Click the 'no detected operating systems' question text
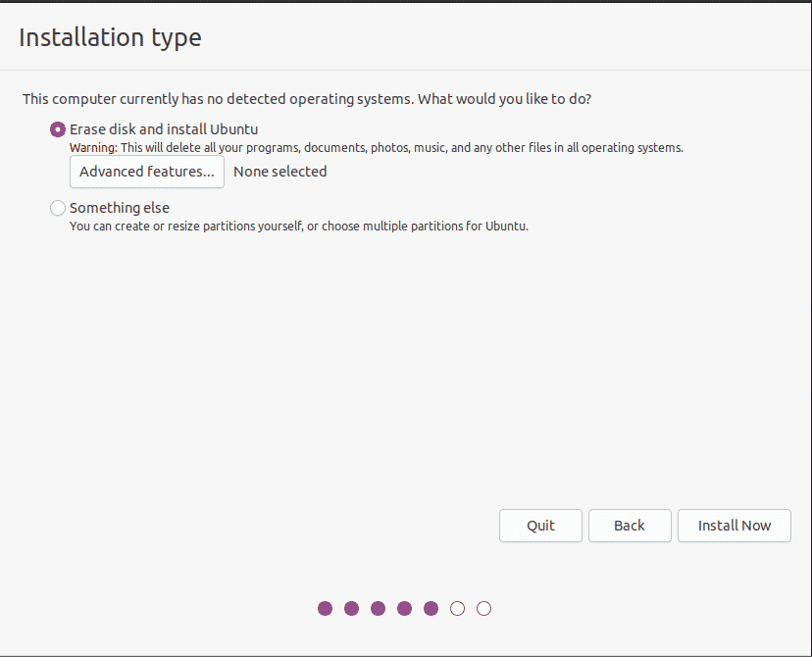The height and width of the screenshot is (657, 812). coord(307,99)
